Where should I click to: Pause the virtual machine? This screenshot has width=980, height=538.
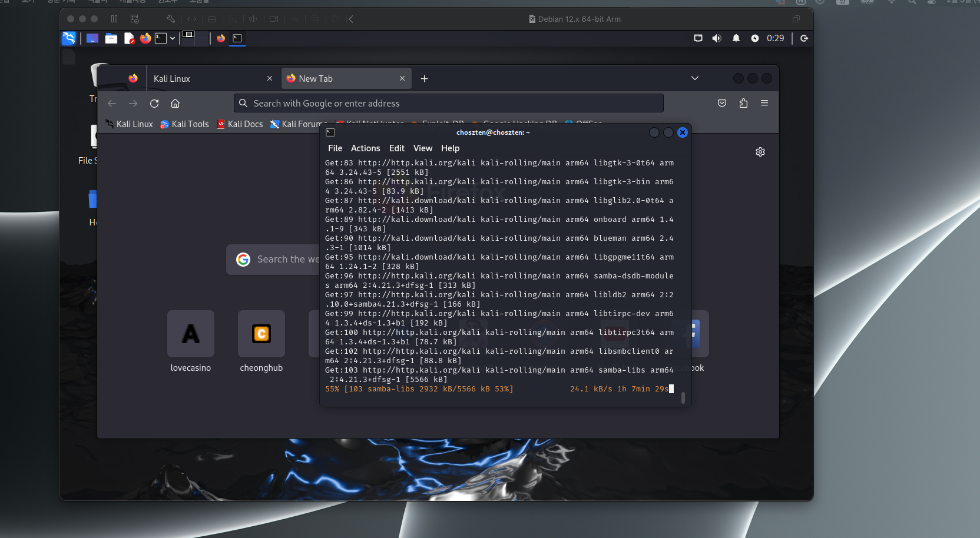(114, 19)
